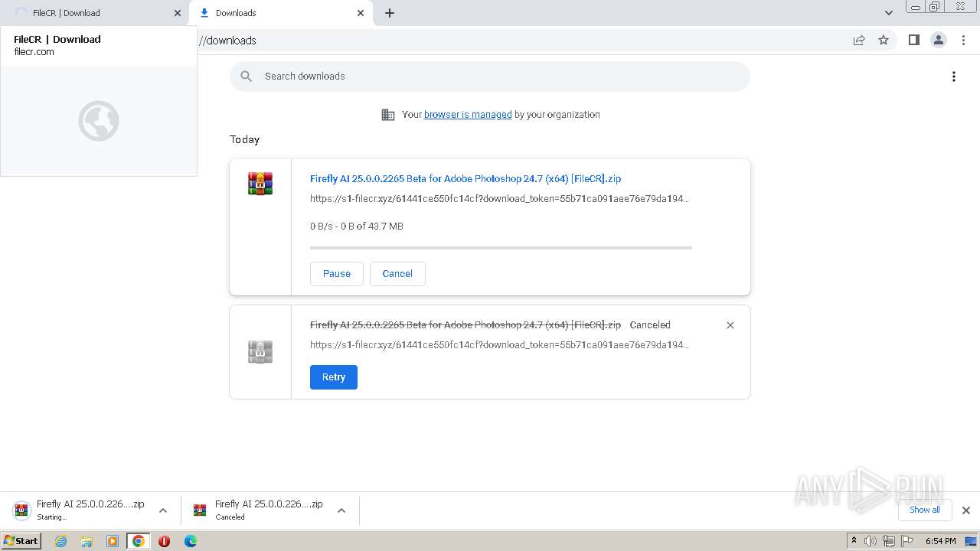Open File Explorer from the taskbar
The image size is (980, 551).
87,541
